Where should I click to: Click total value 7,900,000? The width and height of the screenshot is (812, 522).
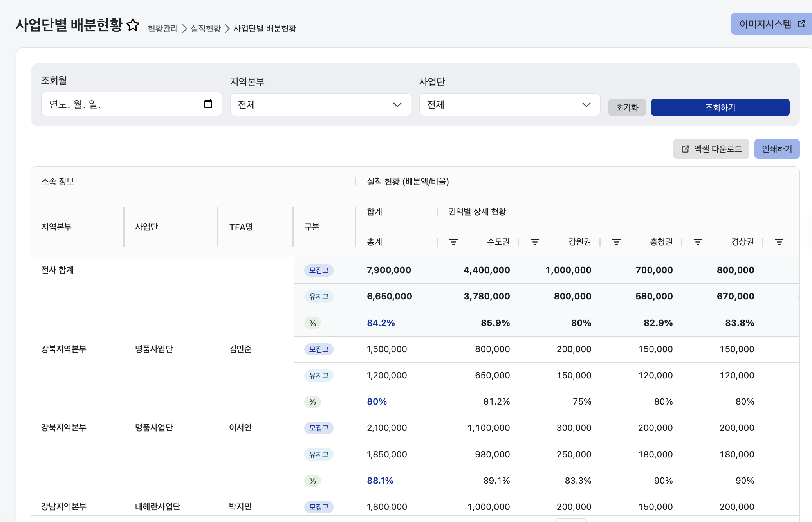(x=389, y=270)
